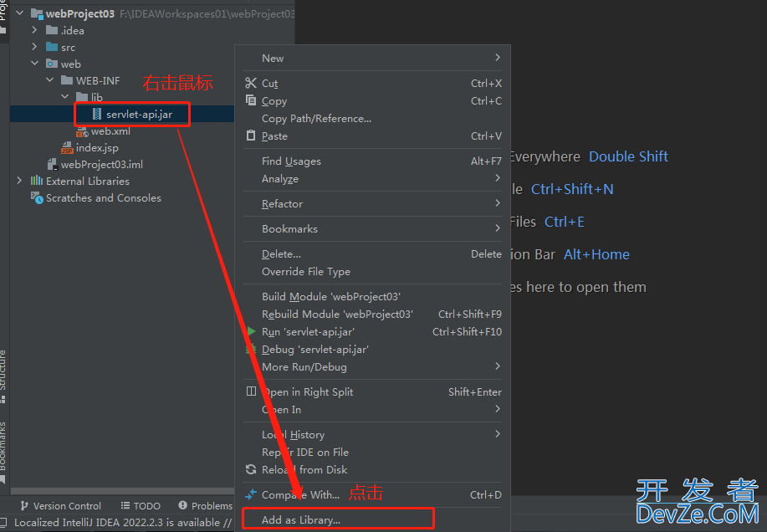This screenshot has width=767, height=532.
Task: Click the Cut scissors icon
Action: point(251,83)
